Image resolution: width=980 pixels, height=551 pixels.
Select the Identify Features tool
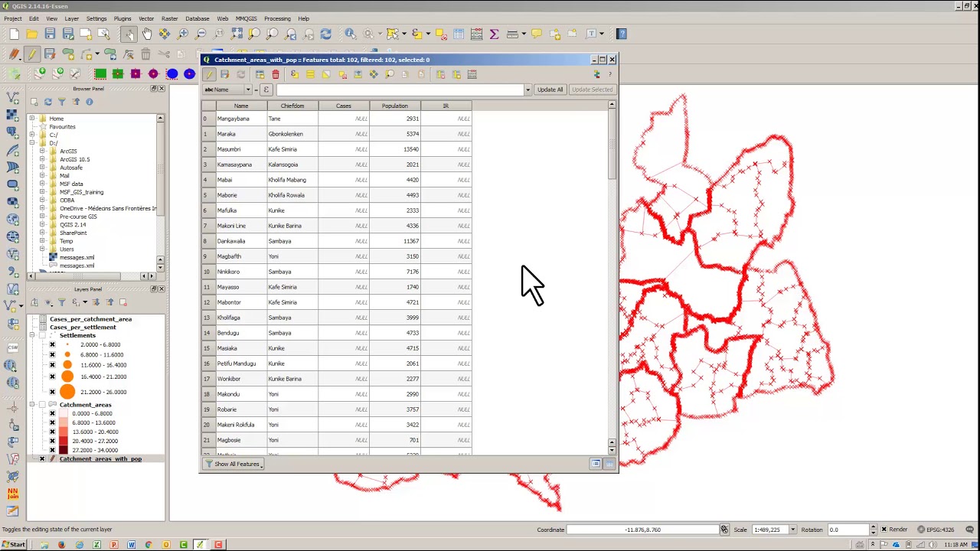350,34
